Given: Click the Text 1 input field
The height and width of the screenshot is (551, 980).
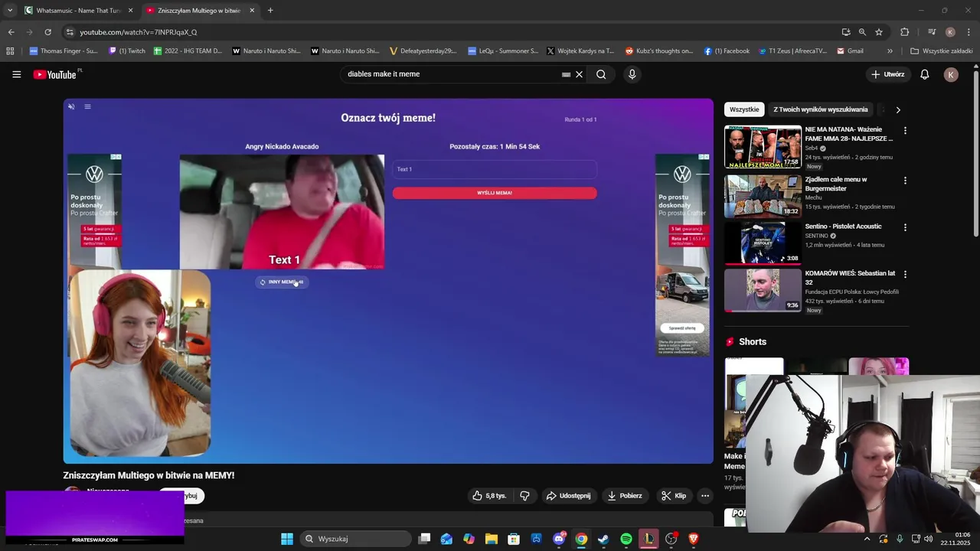Looking at the screenshot, I should [495, 169].
